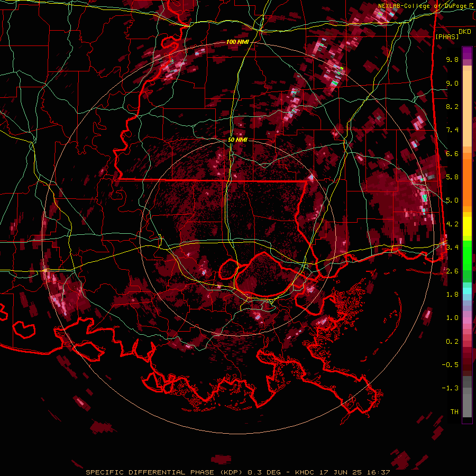Click the KHDC station identifier in the caption
Screen dimensions: 476x476
pyautogui.click(x=305, y=472)
